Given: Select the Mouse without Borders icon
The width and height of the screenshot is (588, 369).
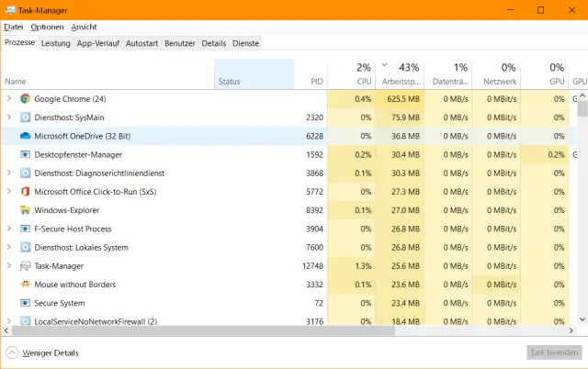Looking at the screenshot, I should tap(25, 285).
